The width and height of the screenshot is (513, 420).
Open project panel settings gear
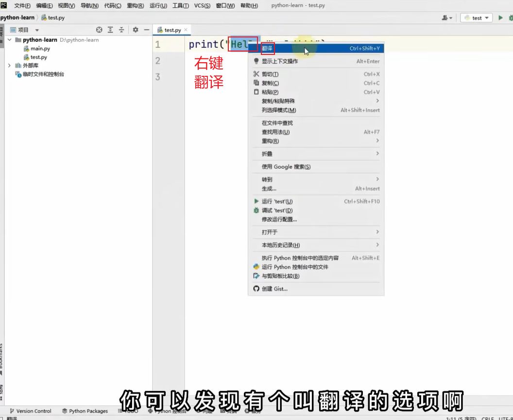136,30
